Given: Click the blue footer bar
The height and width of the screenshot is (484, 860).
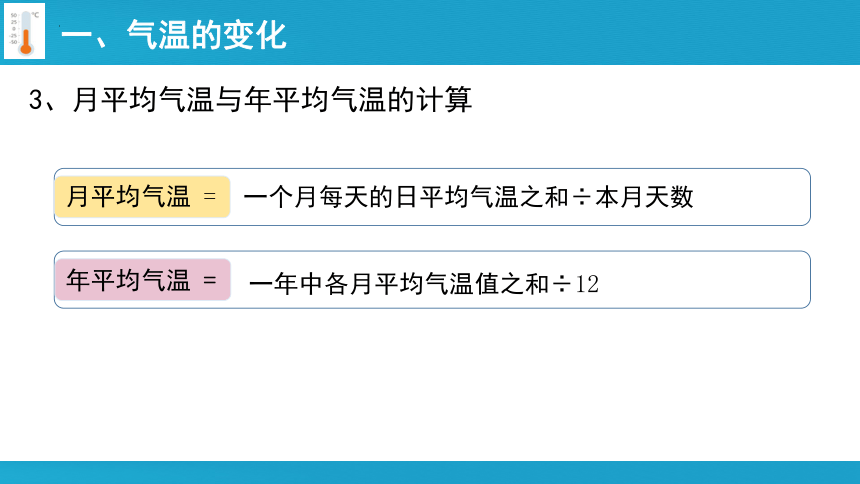Looking at the screenshot, I should click(x=430, y=472).
